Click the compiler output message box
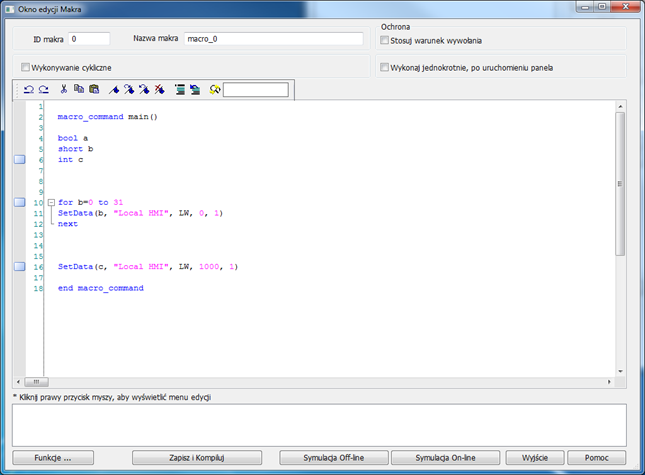 (319, 425)
